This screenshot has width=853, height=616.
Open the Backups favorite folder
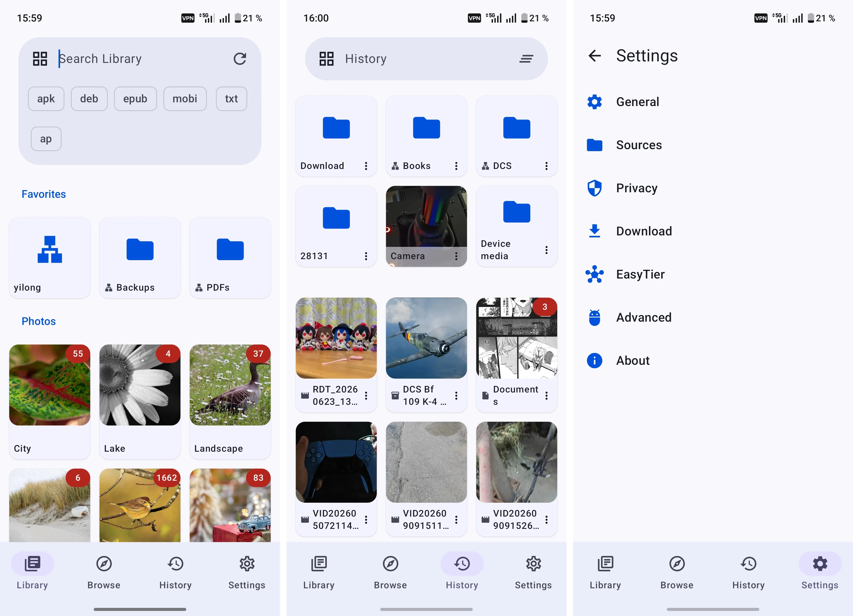tap(140, 258)
